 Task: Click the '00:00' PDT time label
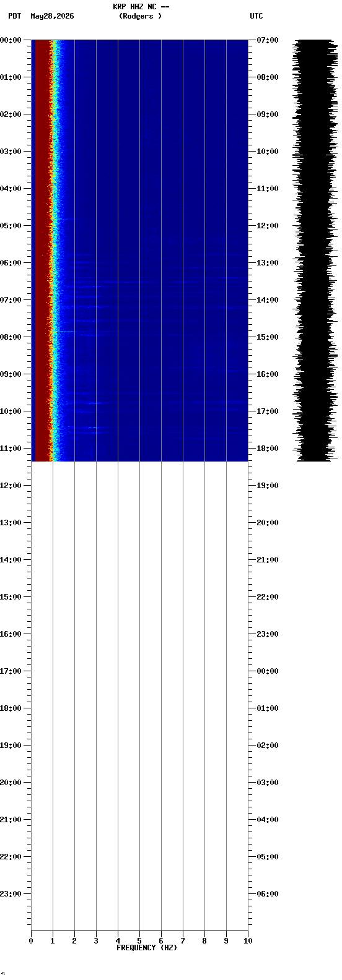click(x=11, y=40)
